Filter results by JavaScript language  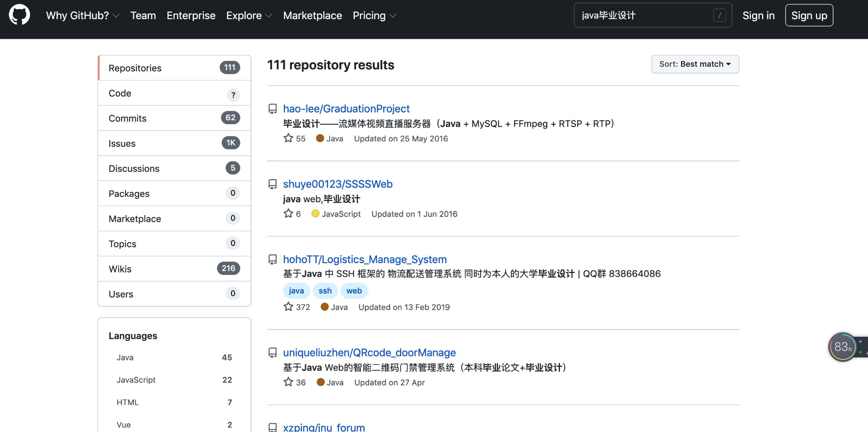(x=174, y=380)
